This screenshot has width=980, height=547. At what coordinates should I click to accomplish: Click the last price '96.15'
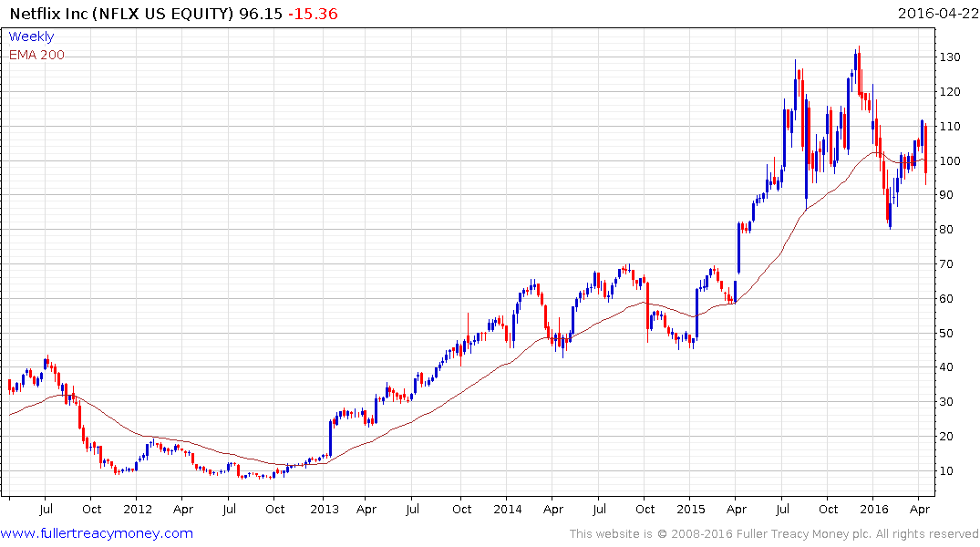click(x=261, y=14)
